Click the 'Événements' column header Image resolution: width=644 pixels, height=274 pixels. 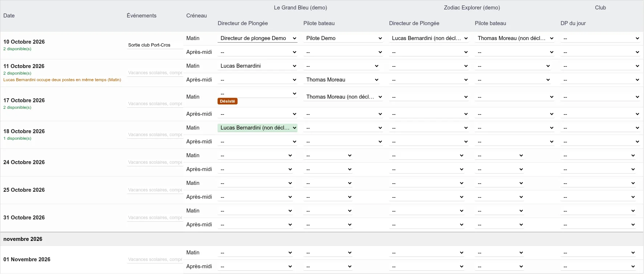(x=142, y=16)
